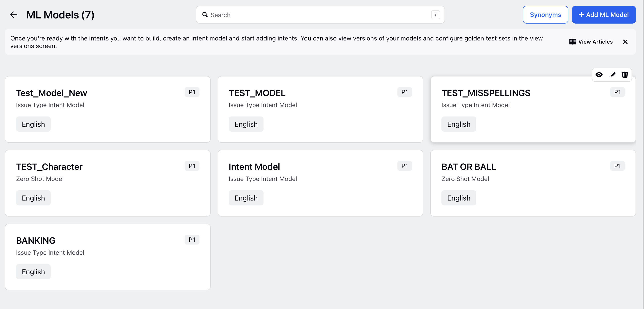Viewport: 644px width, 309px height.
Task: Click the ML Models (7) heading
Action: (x=60, y=15)
